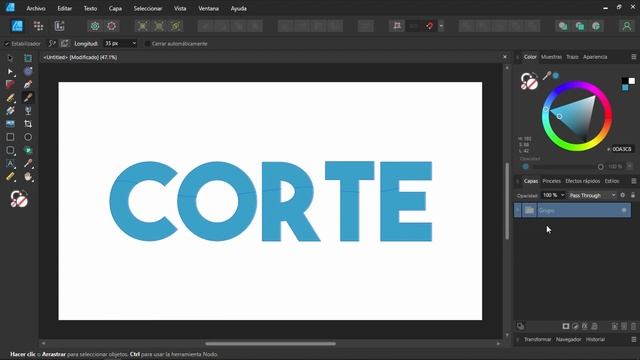Image resolution: width=640 pixels, height=360 pixels.
Task: Select the Pen tool
Action: point(28,84)
